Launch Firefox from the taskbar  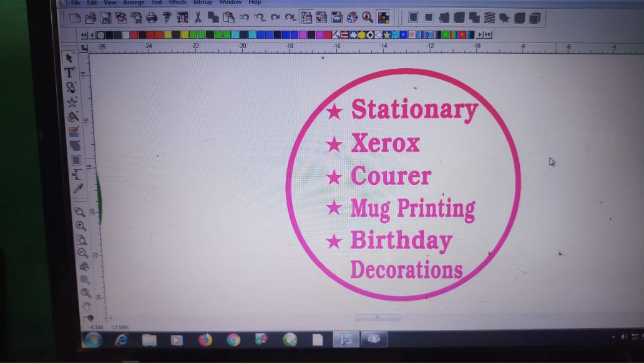tap(205, 340)
